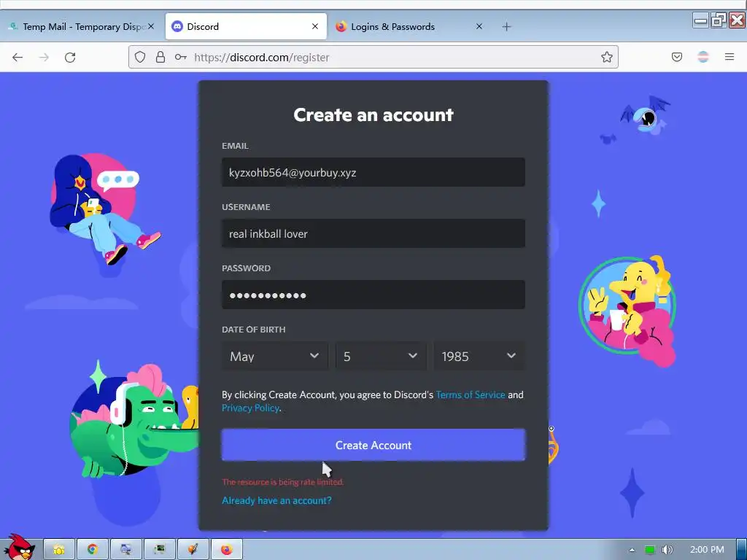
Task: Switch to Logins & Passwords tab
Action: [410, 27]
